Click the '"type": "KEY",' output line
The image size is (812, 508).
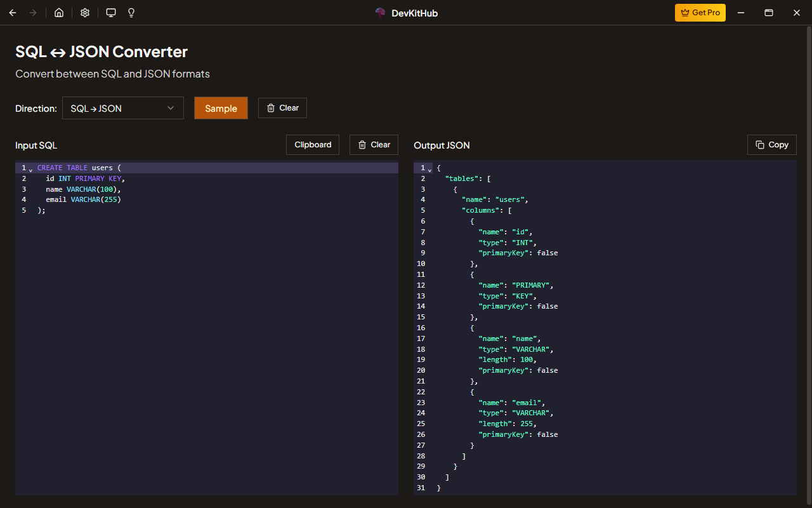tap(507, 296)
